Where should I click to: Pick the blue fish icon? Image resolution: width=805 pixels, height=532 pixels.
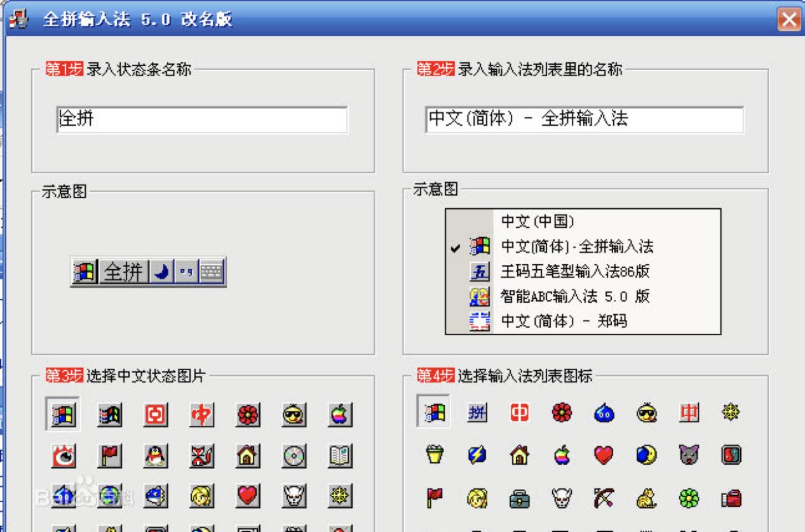click(x=155, y=496)
